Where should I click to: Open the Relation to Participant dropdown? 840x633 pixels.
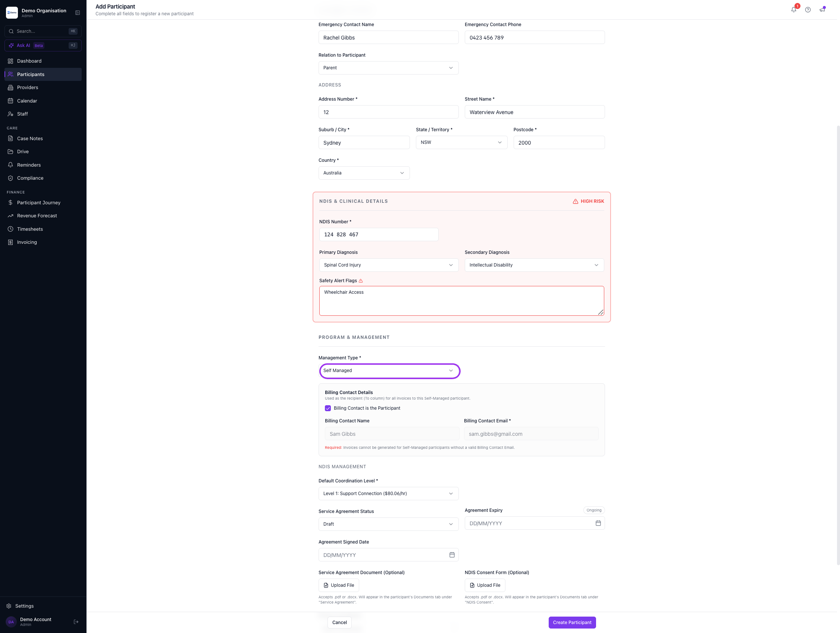[x=388, y=68]
